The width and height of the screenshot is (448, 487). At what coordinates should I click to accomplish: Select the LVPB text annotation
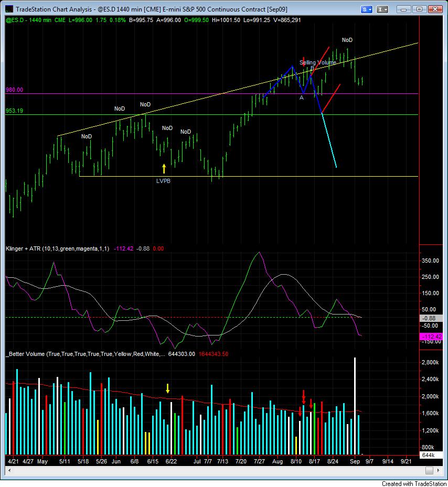(x=163, y=181)
